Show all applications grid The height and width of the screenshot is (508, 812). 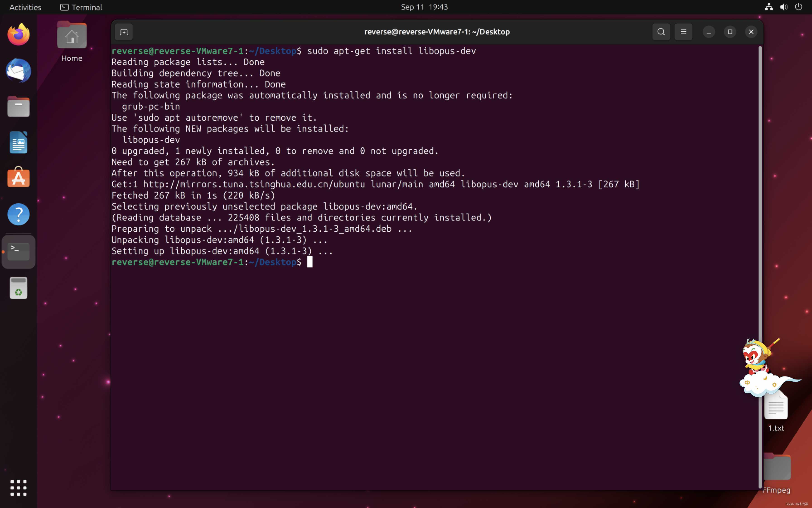[18, 488]
